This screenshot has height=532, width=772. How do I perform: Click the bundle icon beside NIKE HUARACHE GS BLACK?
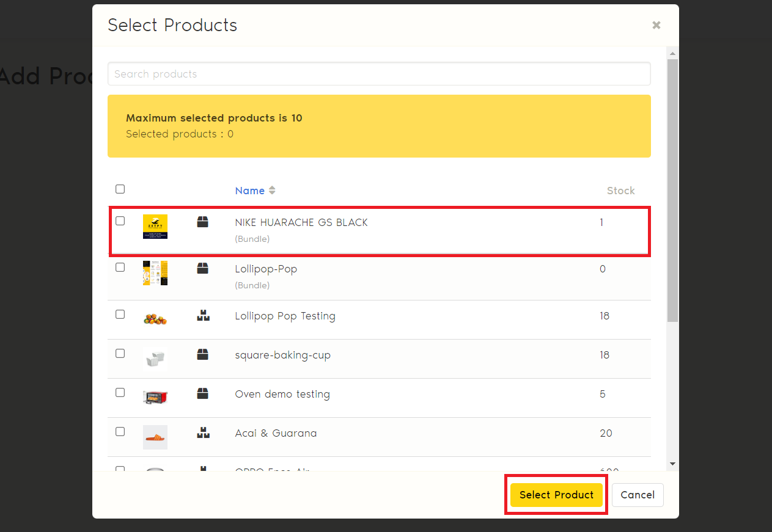click(203, 222)
